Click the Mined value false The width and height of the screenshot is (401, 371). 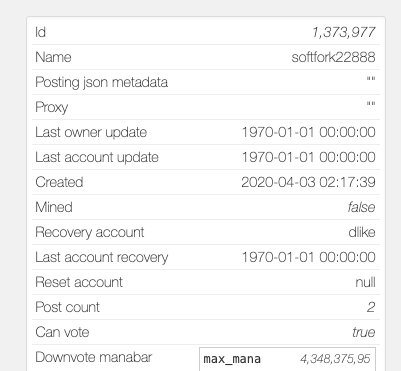point(361,207)
